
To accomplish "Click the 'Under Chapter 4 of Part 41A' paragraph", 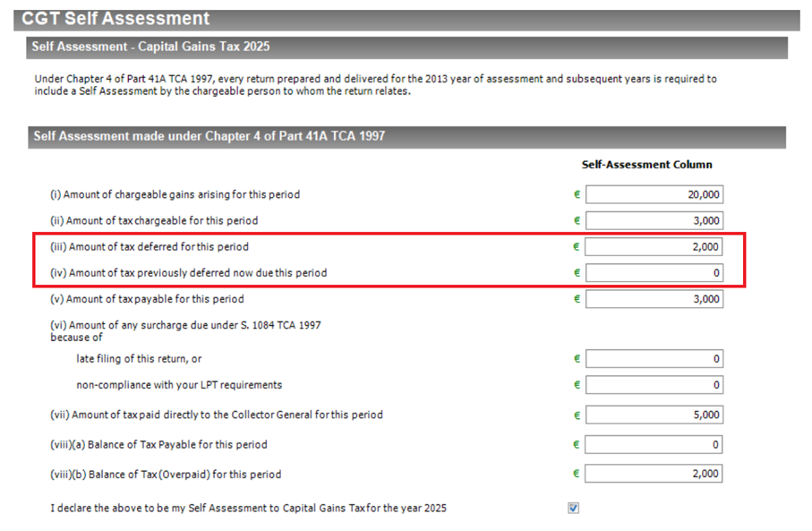I will click(x=375, y=85).
